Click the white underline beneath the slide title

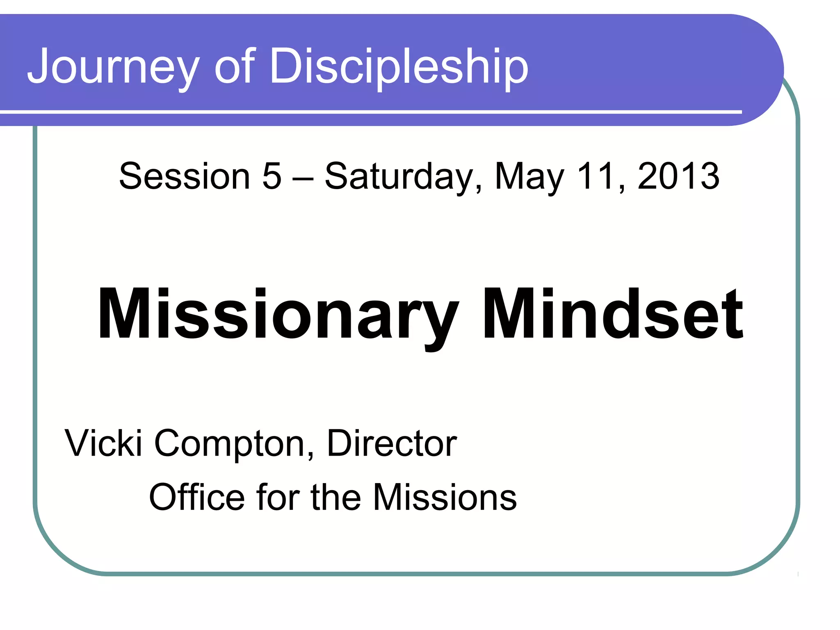click(371, 112)
